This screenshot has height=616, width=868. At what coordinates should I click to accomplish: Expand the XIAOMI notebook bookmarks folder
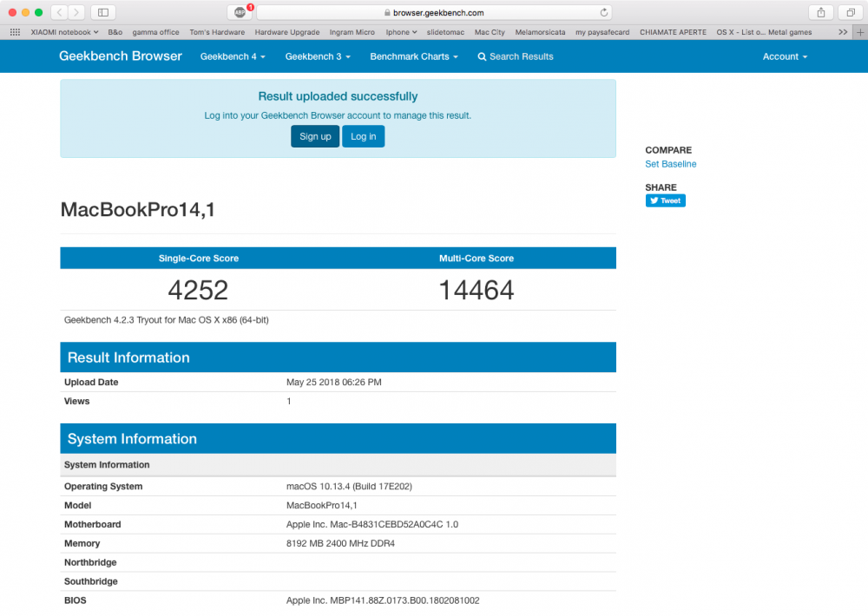point(65,32)
